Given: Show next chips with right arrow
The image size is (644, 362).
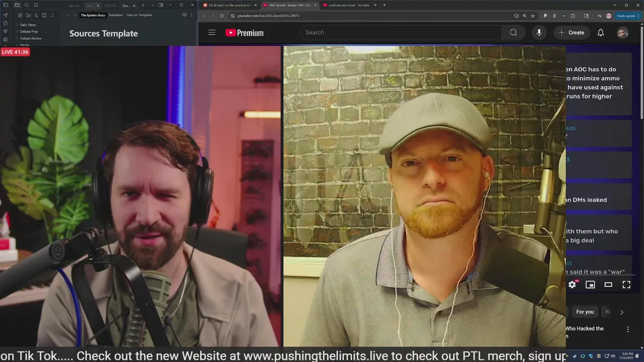Looking at the screenshot, I should point(622,312).
